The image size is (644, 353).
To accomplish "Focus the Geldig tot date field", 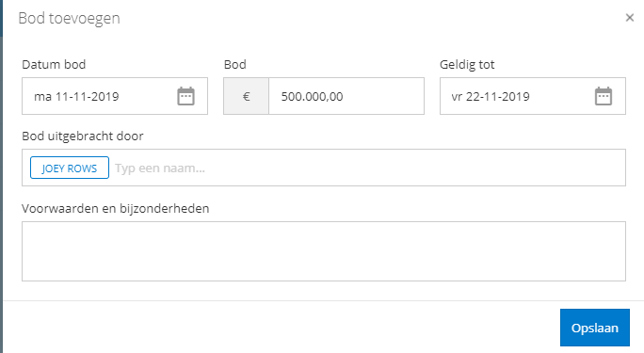I will pyautogui.click(x=533, y=96).
